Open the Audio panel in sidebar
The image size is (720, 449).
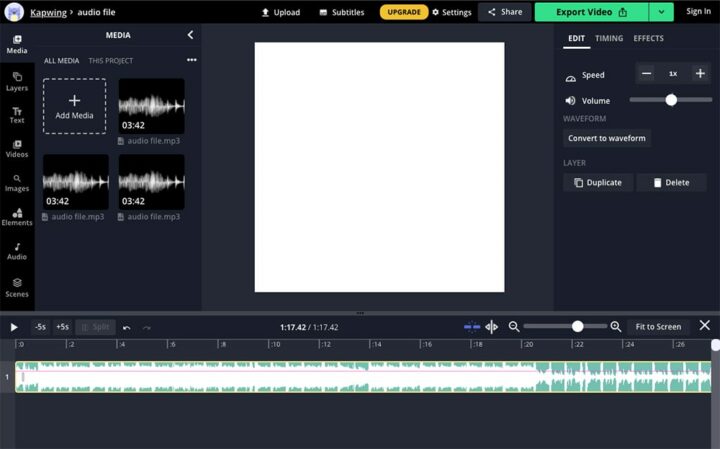click(17, 251)
